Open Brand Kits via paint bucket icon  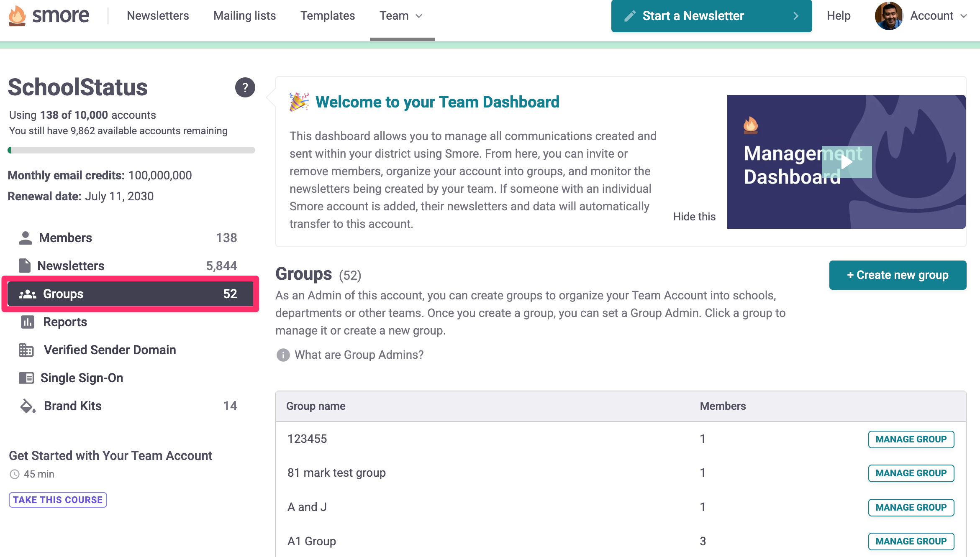click(28, 406)
